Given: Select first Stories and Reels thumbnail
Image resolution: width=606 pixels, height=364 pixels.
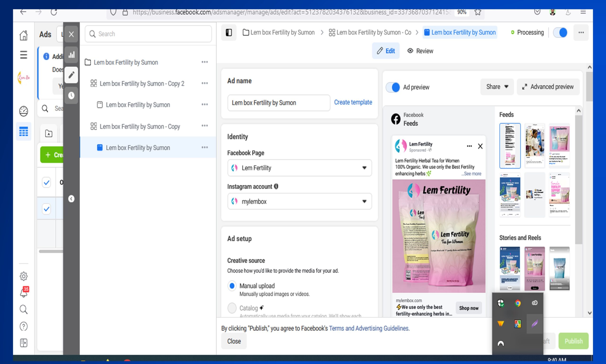Looking at the screenshot, I should (510, 269).
